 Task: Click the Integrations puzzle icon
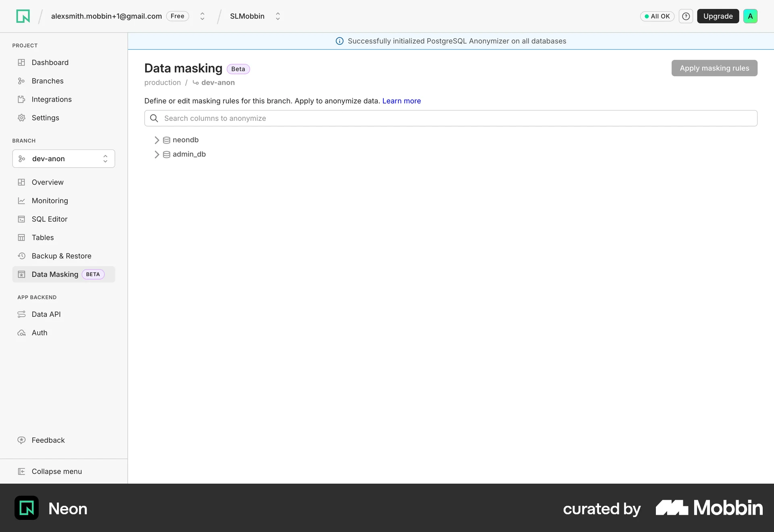coord(21,100)
